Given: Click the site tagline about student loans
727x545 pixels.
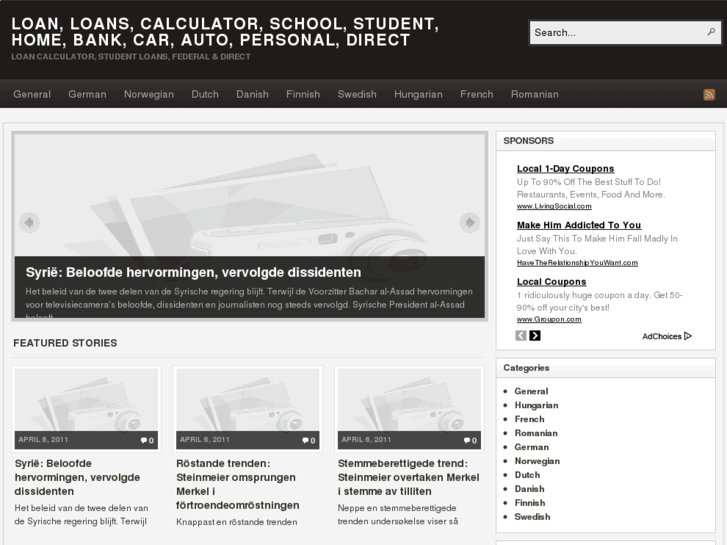Looking at the screenshot, I should tap(131, 57).
